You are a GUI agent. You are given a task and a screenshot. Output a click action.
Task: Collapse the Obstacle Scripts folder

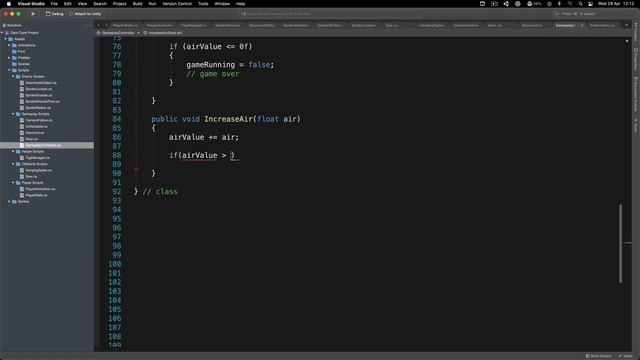click(x=13, y=164)
